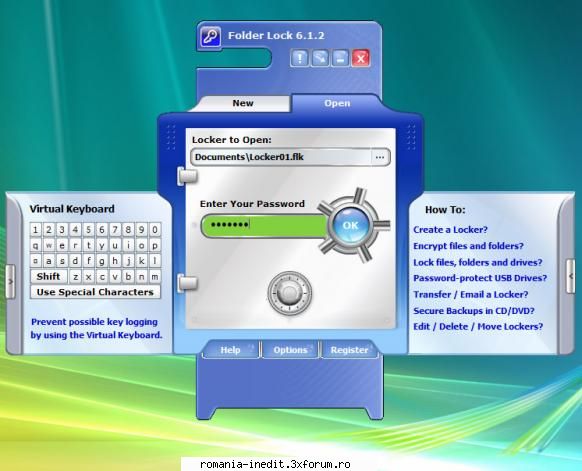Open Password-protect USB Drives? link
Screen dimensions: 582x471
(x=480, y=278)
